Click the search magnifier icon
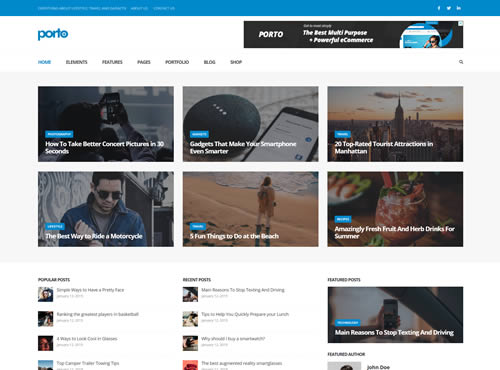The height and width of the screenshot is (370, 500). tap(461, 62)
